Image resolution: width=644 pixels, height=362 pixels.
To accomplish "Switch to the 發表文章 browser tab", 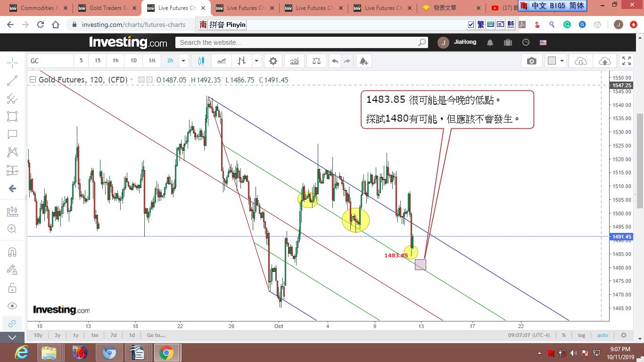I will pyautogui.click(x=452, y=8).
